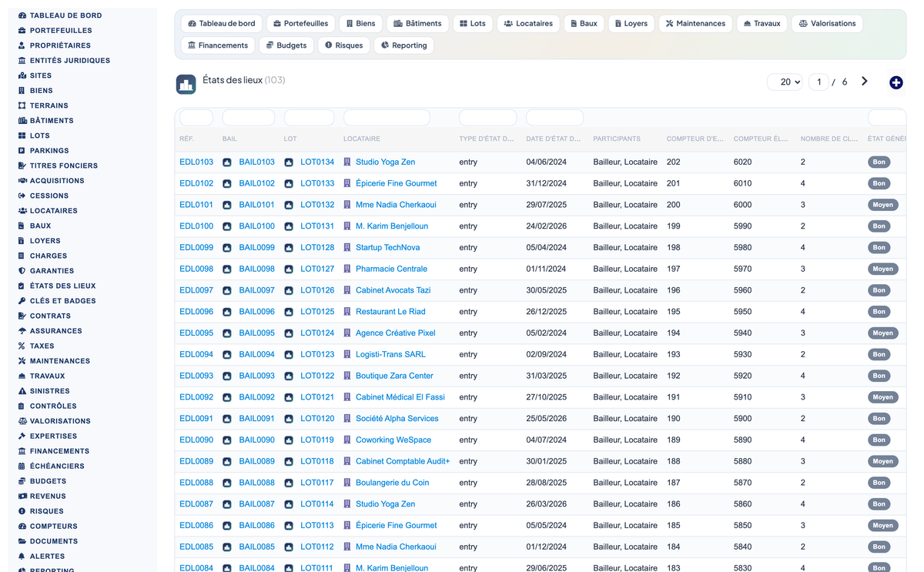Go to next page arrow
Image resolution: width=924 pixels, height=572 pixels.
865,82
